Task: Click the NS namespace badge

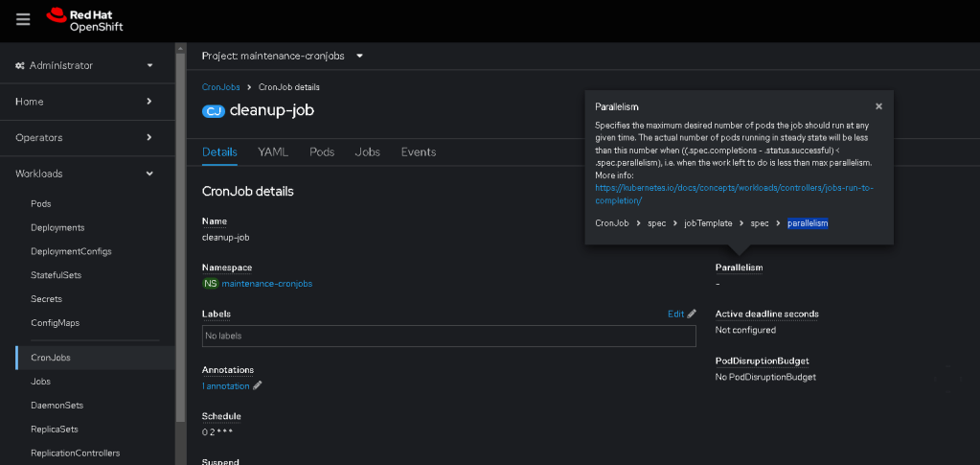Action: click(x=211, y=284)
